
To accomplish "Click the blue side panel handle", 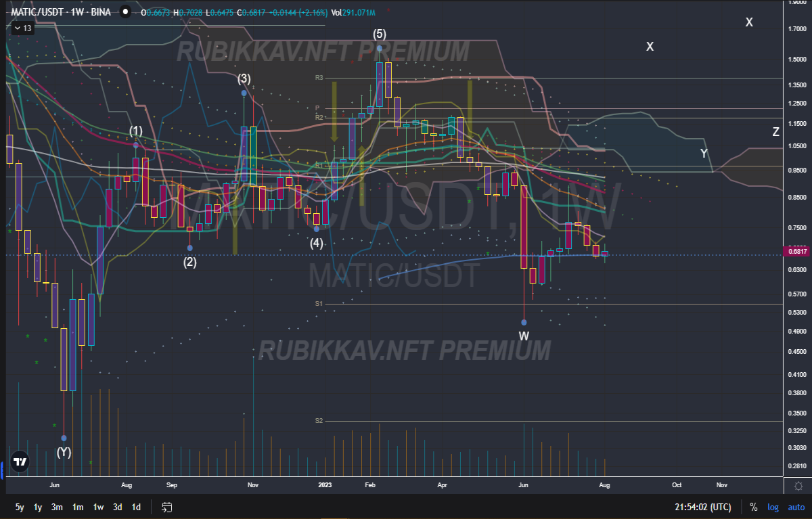I will point(2,467).
